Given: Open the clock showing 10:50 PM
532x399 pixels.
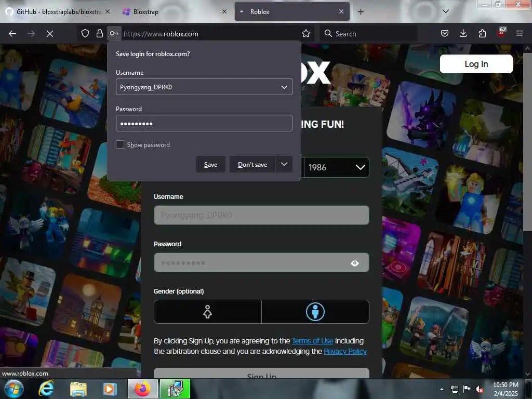Looking at the screenshot, I should pos(506,389).
